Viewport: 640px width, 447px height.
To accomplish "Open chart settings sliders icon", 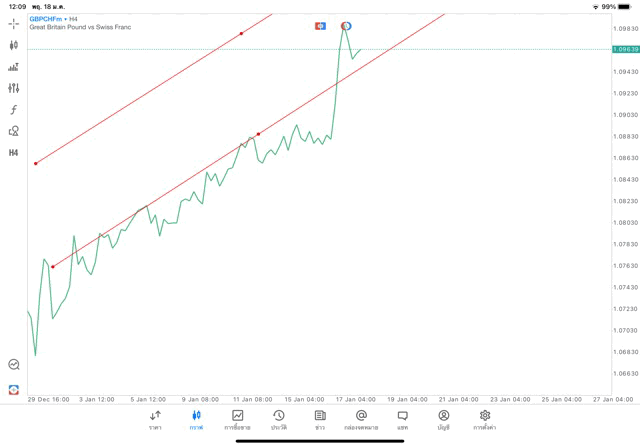I will 14,88.
